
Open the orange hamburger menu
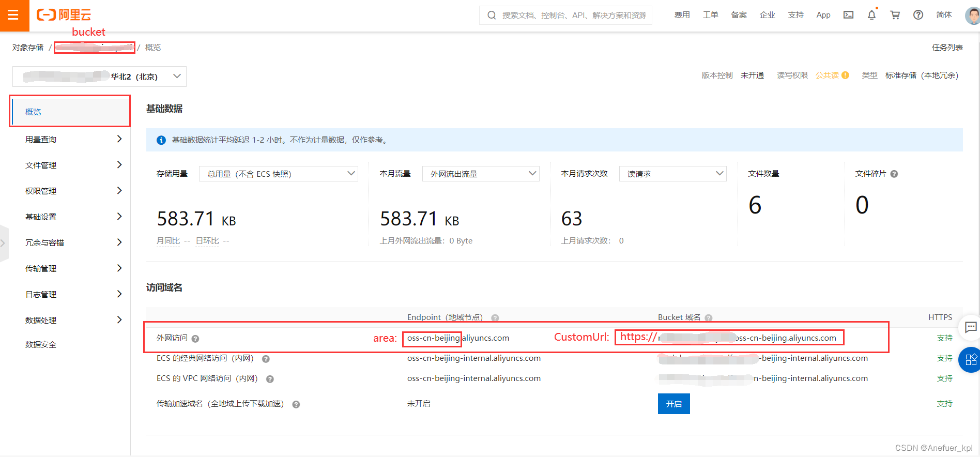[x=14, y=15]
